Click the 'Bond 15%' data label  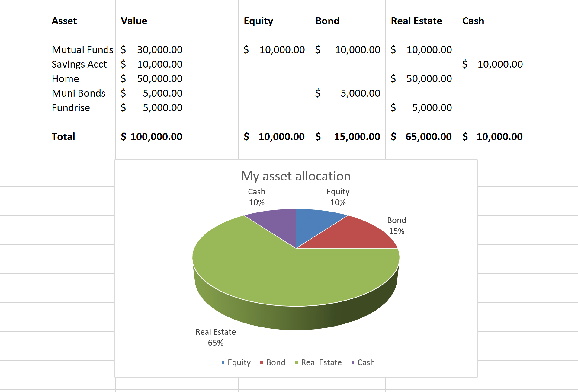397,225
